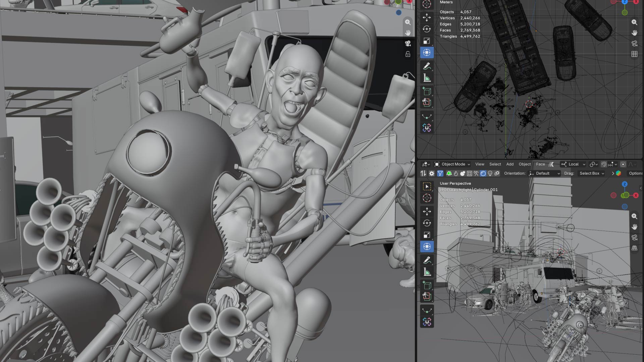Toggle the green trees filter icon
This screenshot has height=362, width=644.
tap(449, 173)
